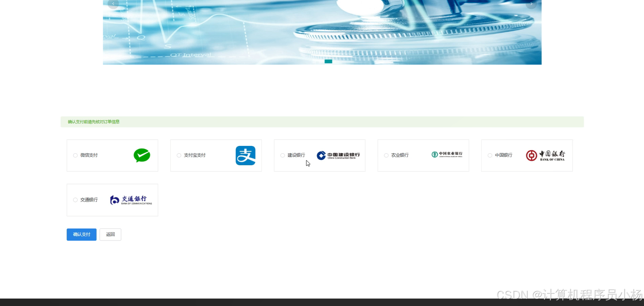
Task: Select the 农业银行 radio button
Action: pyautogui.click(x=386, y=155)
